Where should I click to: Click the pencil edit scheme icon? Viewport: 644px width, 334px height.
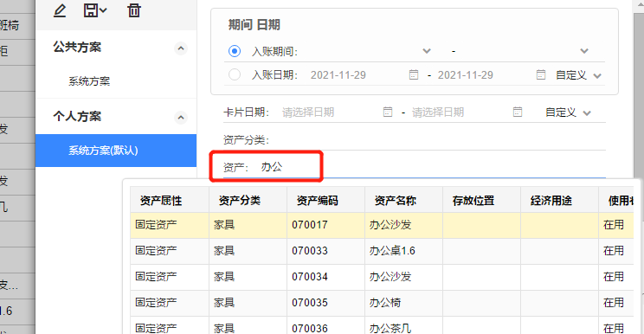coord(60,10)
